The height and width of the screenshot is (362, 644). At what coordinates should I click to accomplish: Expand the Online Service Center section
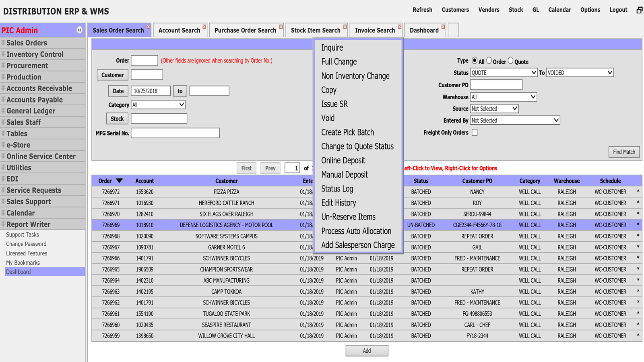43,156
